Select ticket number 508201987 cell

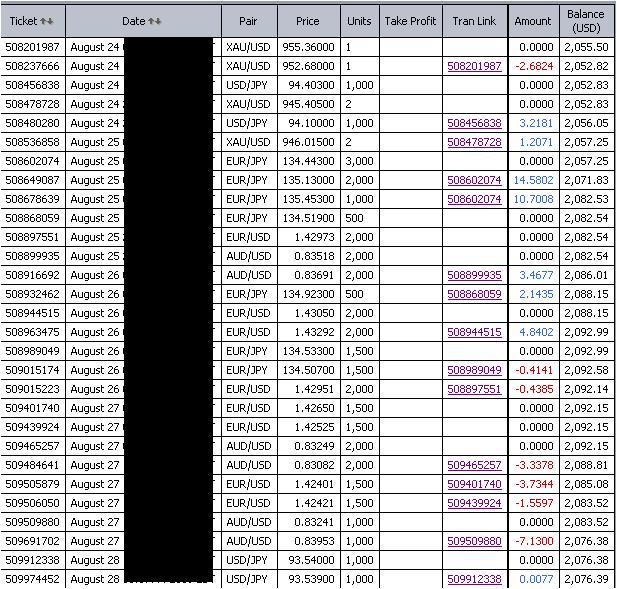pyautogui.click(x=32, y=47)
